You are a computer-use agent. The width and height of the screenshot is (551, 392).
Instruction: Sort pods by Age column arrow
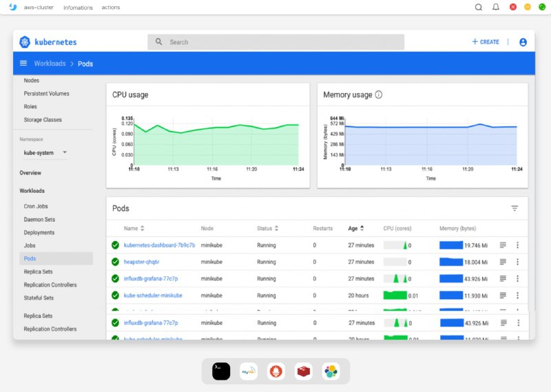(362, 228)
